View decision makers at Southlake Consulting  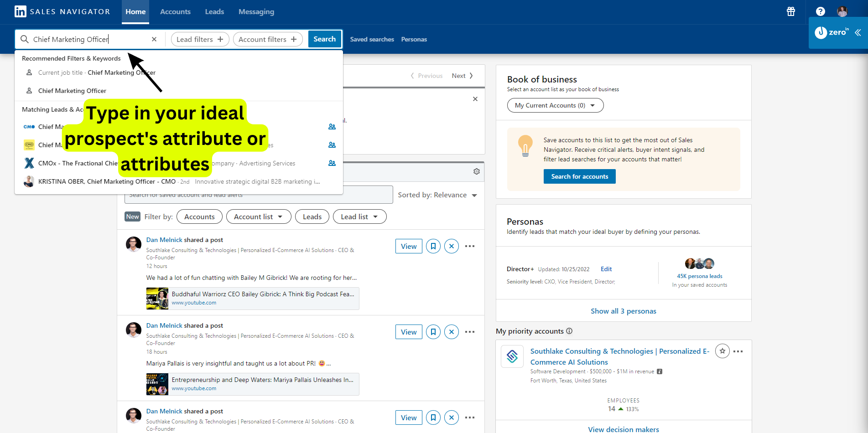point(624,429)
